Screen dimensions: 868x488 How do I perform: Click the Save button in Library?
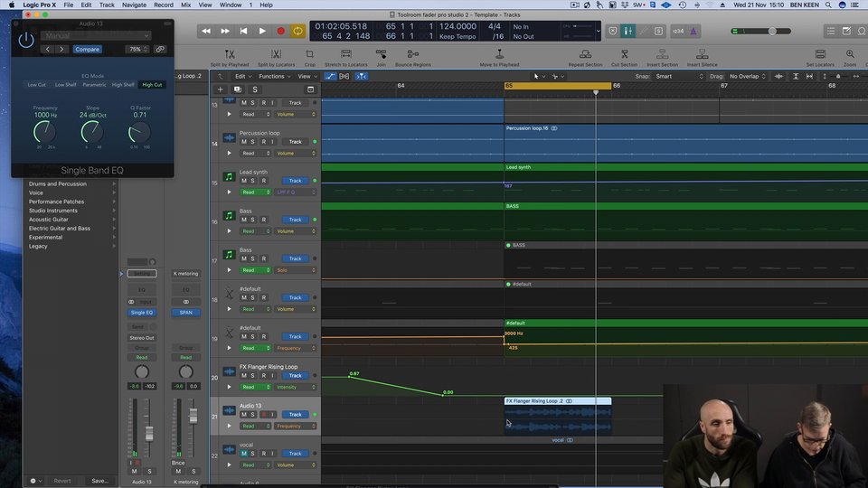click(99, 481)
